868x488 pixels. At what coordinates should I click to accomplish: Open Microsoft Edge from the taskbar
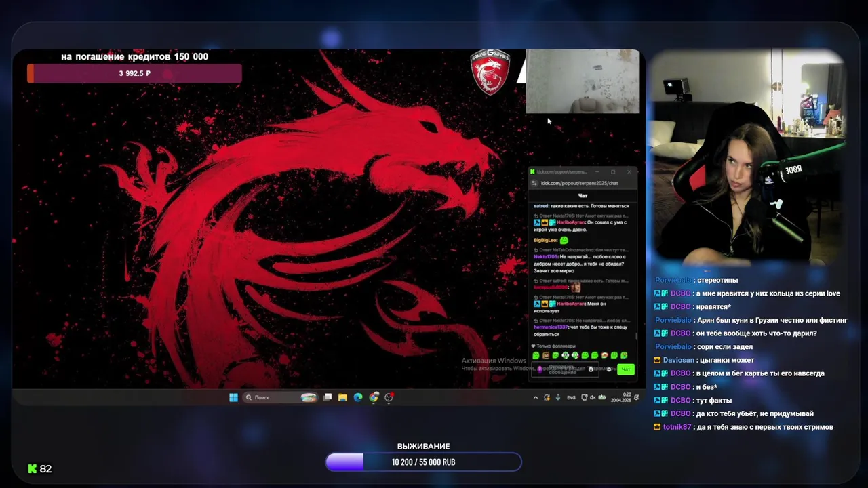click(x=358, y=397)
